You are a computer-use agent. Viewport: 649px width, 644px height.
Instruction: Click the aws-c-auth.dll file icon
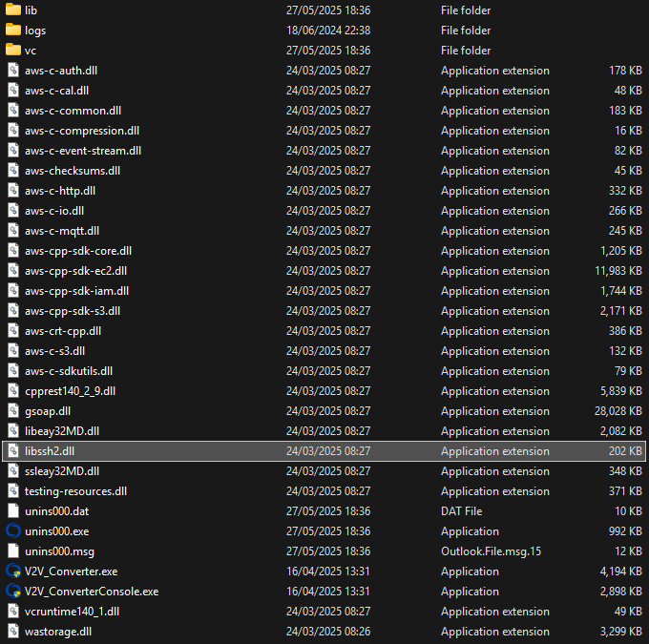13,70
